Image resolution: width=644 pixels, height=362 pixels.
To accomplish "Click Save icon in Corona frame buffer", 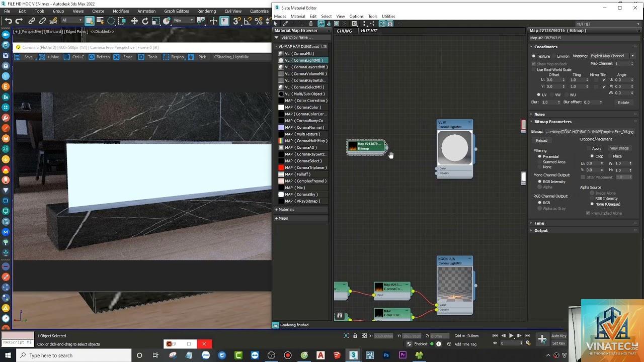I will point(17,57).
